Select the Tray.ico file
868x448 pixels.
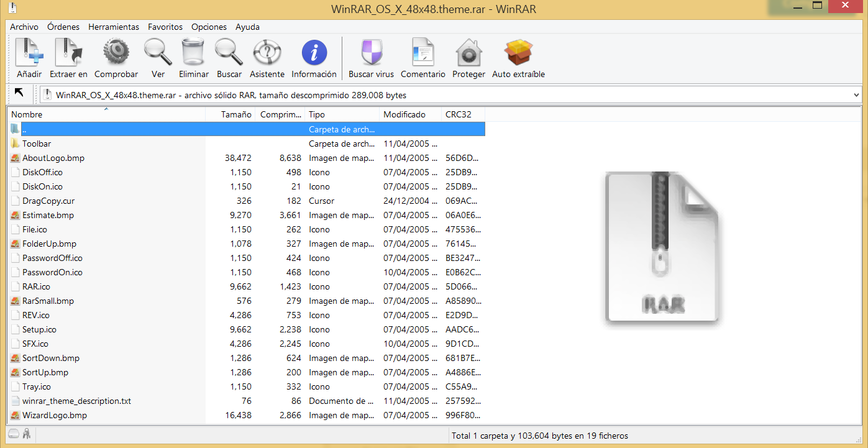(37, 386)
